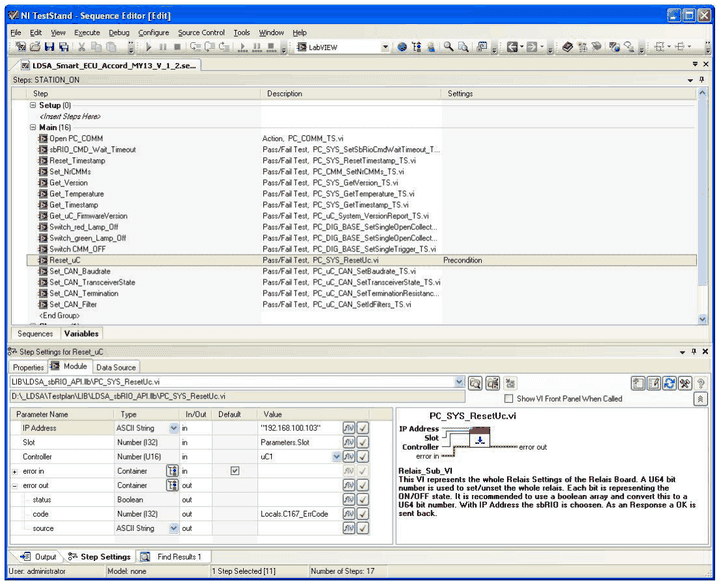Open the Configure menu

pyautogui.click(x=154, y=33)
